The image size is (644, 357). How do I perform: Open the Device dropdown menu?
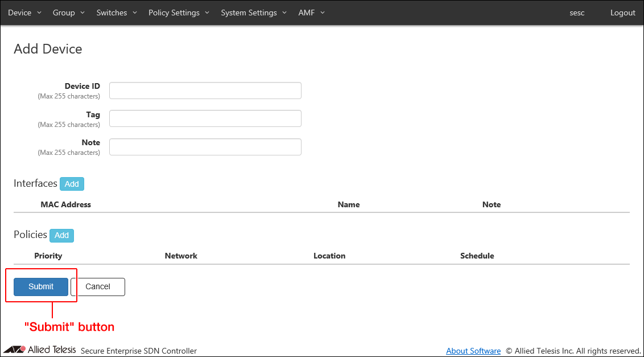click(24, 13)
